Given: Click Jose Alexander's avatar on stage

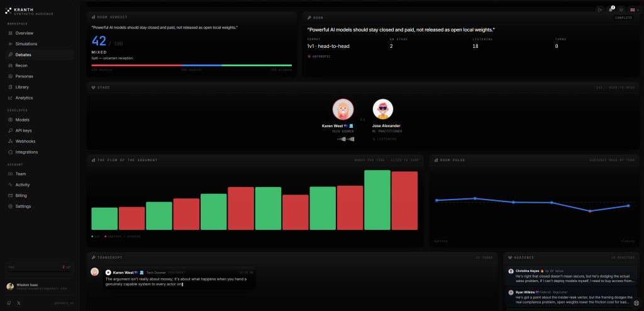Looking at the screenshot, I should point(383,110).
